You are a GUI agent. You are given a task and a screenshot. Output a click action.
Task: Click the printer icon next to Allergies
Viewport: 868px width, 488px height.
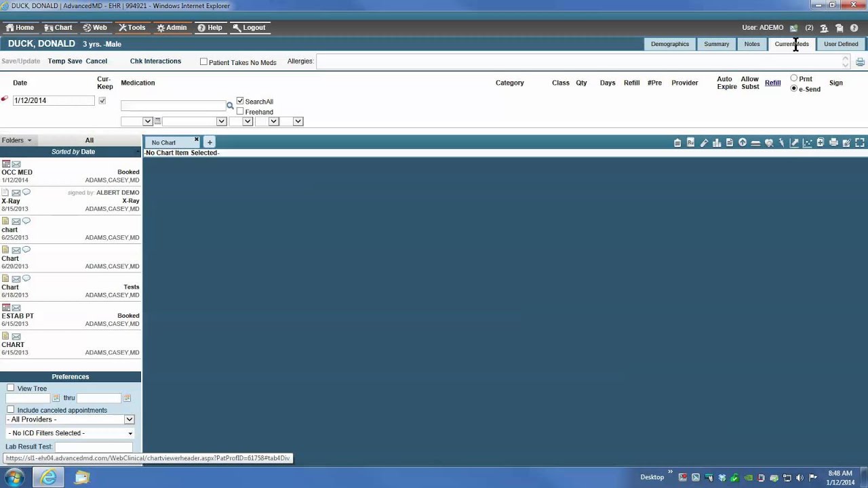[860, 62]
